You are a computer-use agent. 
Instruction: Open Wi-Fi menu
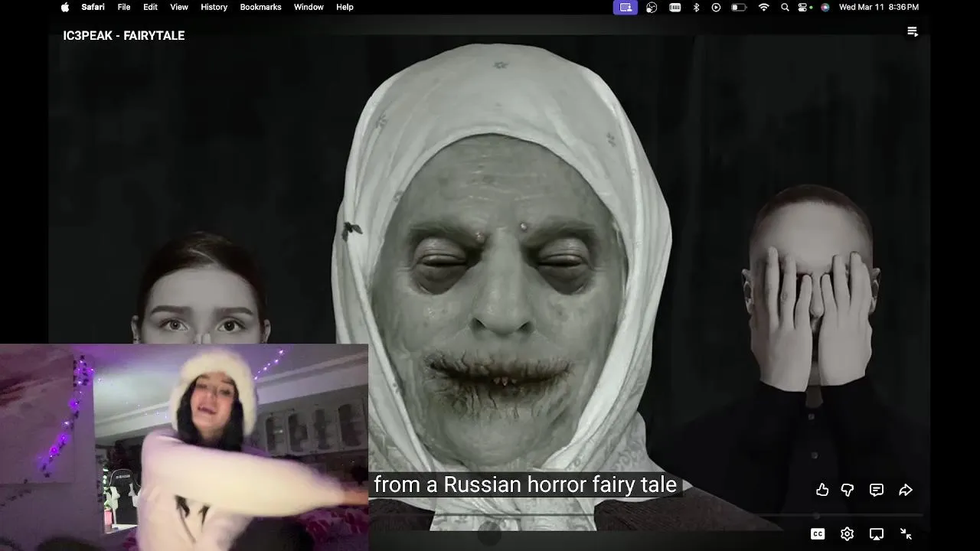coord(763,7)
